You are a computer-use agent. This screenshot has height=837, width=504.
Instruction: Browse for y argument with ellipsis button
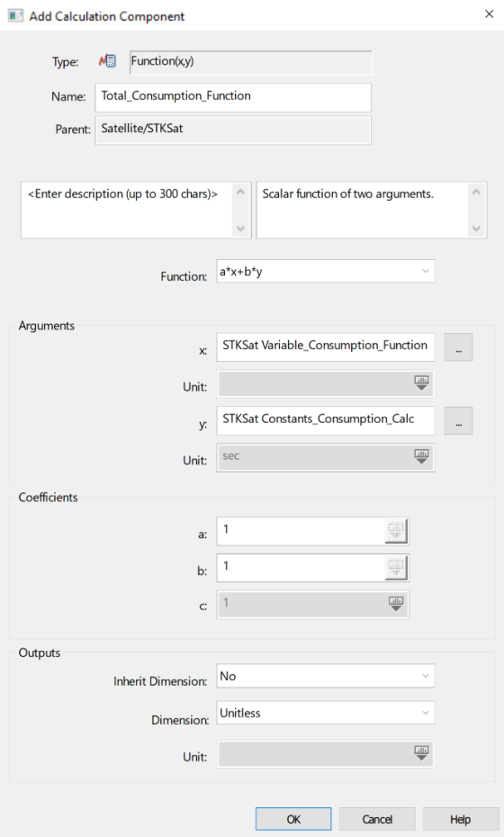click(459, 420)
